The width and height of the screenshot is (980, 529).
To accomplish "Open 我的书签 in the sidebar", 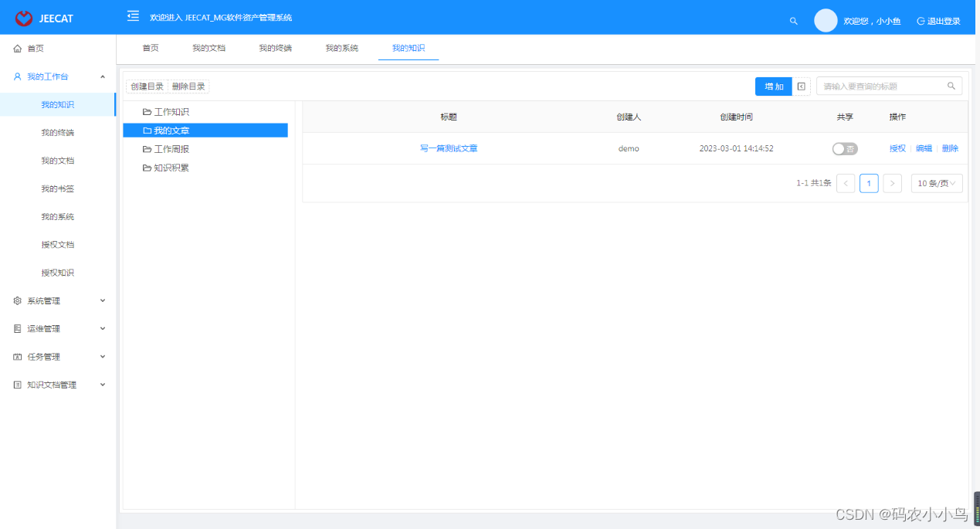I will tap(58, 189).
